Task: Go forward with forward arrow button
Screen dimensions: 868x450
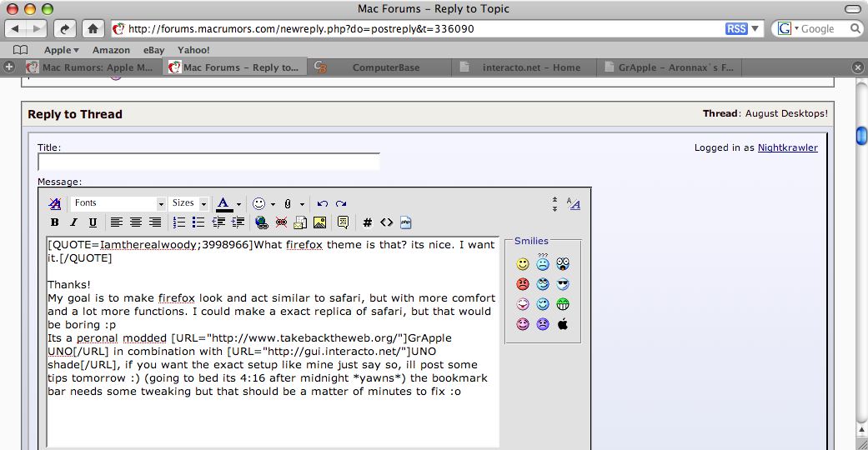Action: [37, 29]
